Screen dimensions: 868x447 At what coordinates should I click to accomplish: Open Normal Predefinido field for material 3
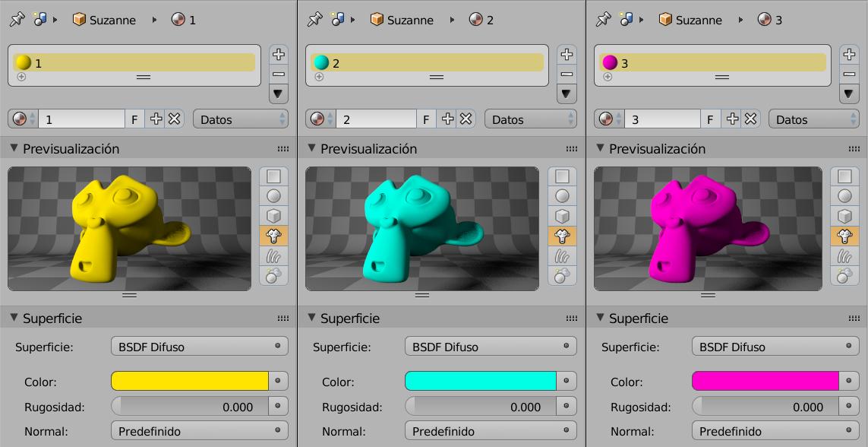(x=775, y=430)
